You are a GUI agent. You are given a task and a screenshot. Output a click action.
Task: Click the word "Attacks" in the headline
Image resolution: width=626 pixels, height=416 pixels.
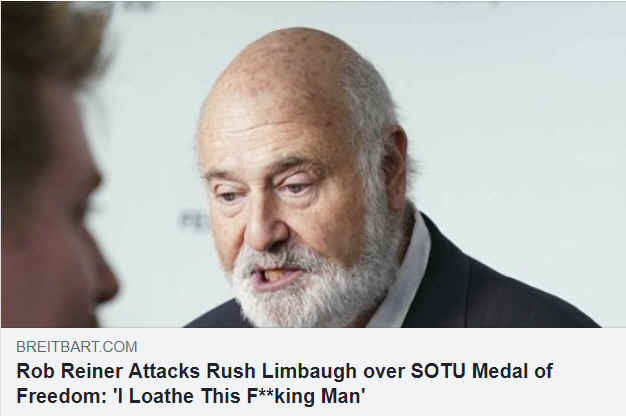(x=164, y=371)
